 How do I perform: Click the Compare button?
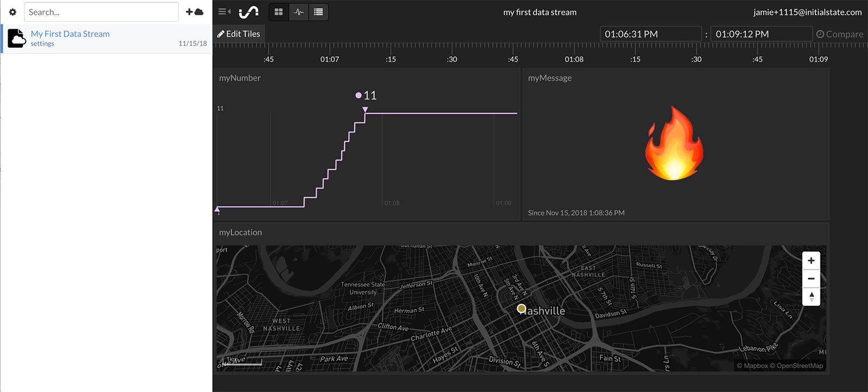(840, 34)
